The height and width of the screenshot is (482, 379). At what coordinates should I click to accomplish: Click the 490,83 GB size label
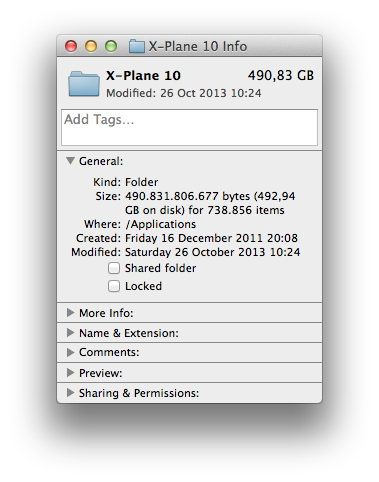click(281, 76)
